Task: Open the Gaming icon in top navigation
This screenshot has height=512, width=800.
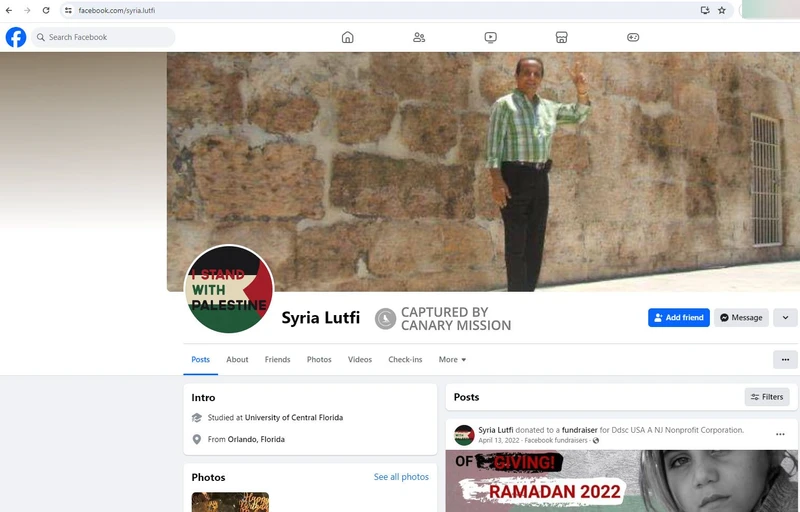Action: [x=633, y=37]
